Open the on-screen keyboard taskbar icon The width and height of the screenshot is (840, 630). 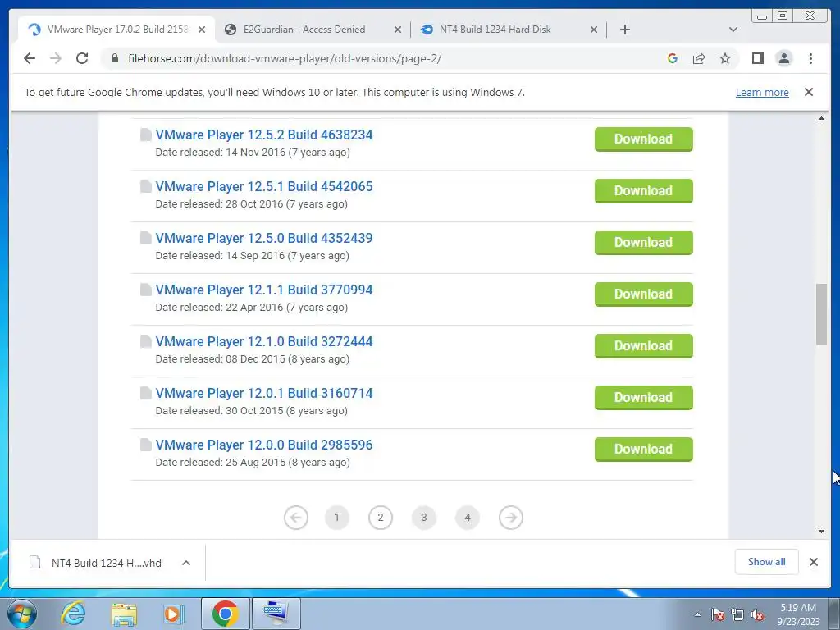coord(276,614)
